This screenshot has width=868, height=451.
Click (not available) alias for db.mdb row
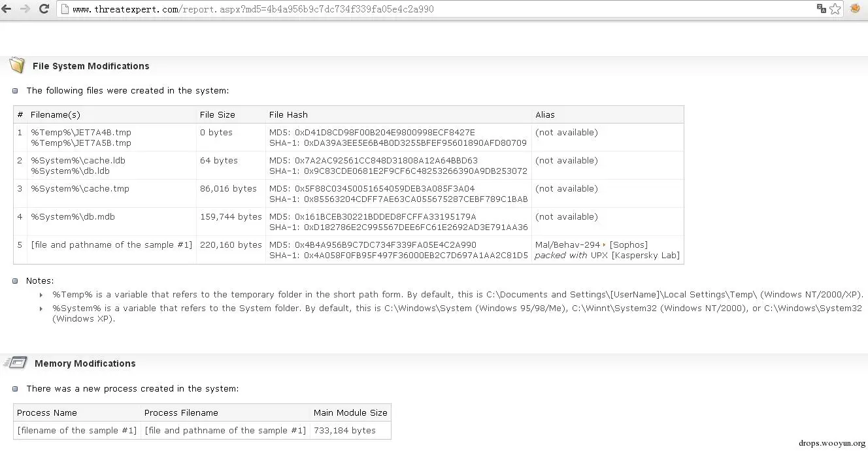point(567,217)
